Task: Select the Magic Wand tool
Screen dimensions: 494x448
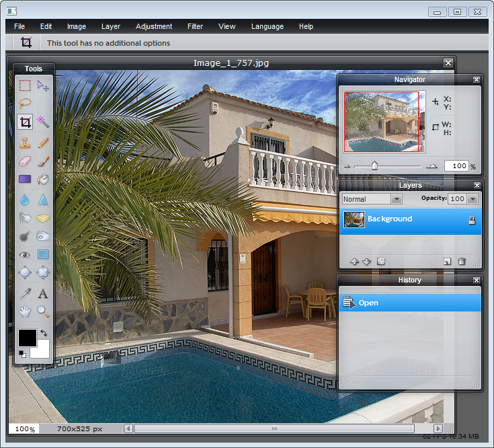Action: pyautogui.click(x=43, y=122)
